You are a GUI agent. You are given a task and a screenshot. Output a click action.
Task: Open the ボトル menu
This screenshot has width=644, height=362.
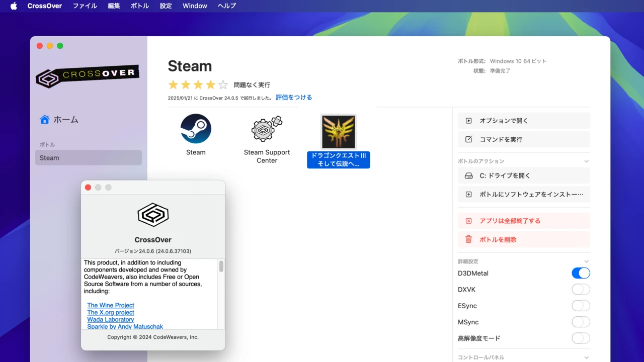(140, 6)
